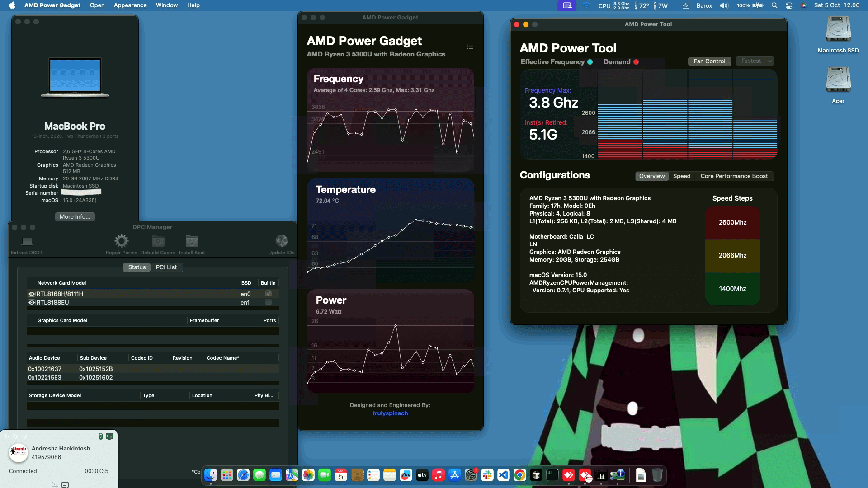This screenshot has width=868, height=488.
Task: Select the red 2600Mhz speed step block
Action: click(732, 222)
